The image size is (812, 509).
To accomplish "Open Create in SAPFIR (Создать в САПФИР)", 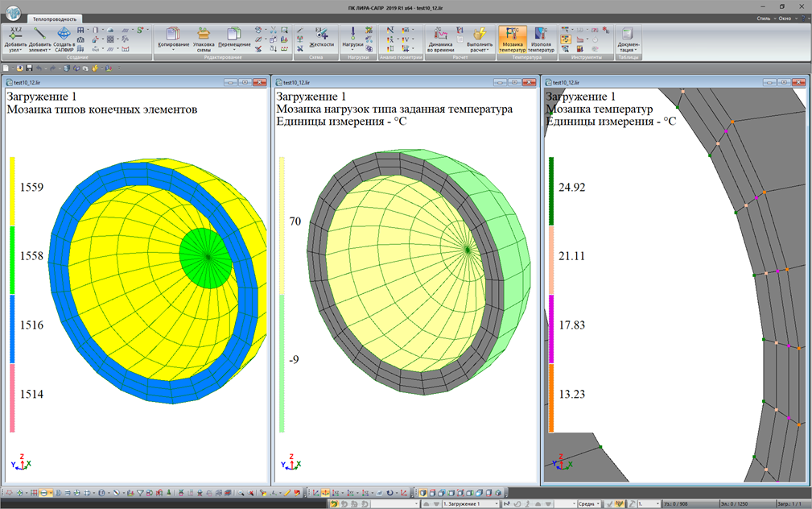I will coord(64,34).
